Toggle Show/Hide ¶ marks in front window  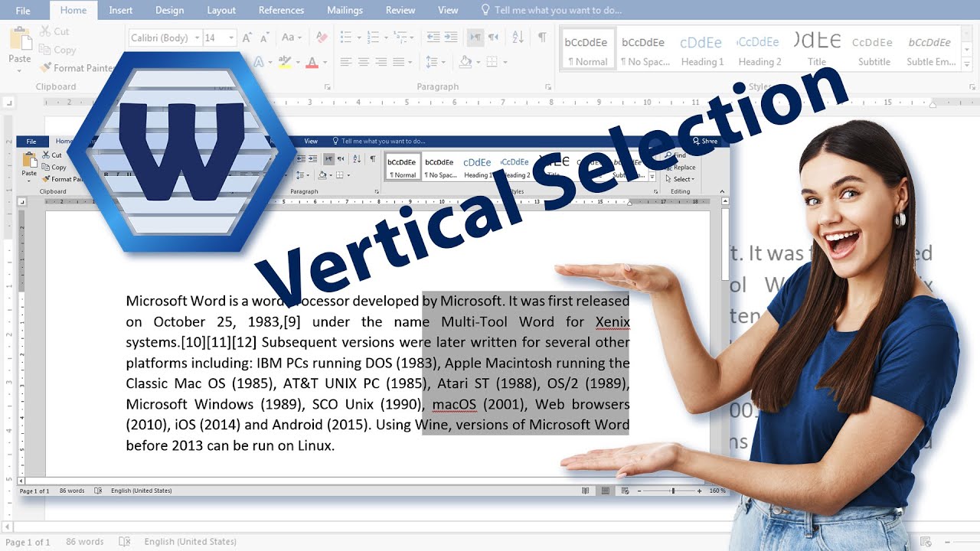tap(373, 158)
